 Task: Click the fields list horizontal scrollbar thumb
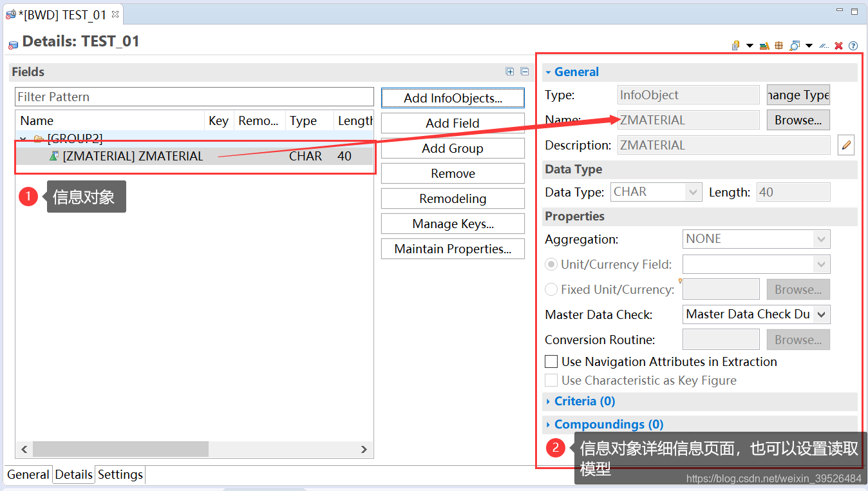[x=121, y=449]
